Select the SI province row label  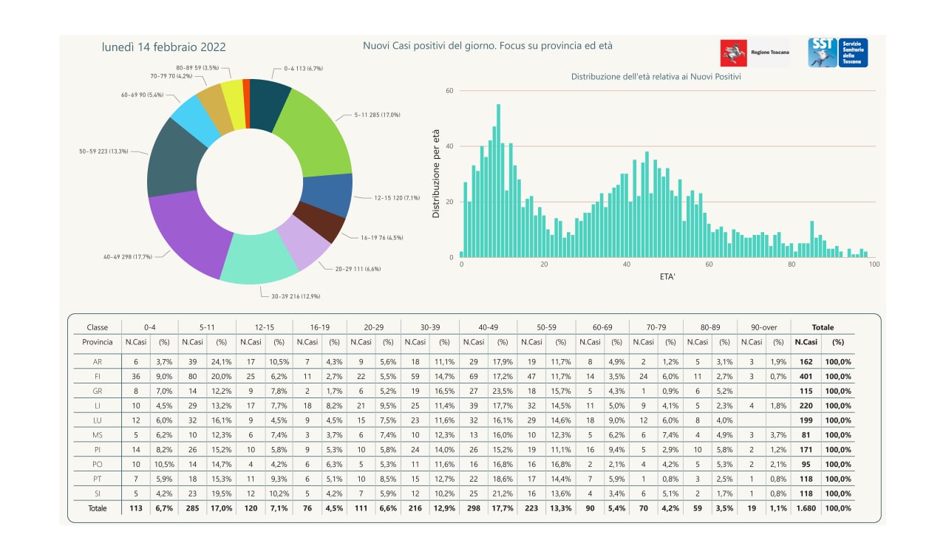(98, 494)
